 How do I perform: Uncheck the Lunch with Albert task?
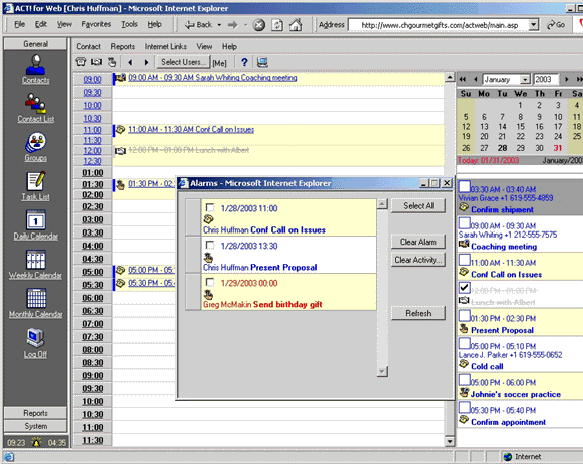(x=464, y=287)
